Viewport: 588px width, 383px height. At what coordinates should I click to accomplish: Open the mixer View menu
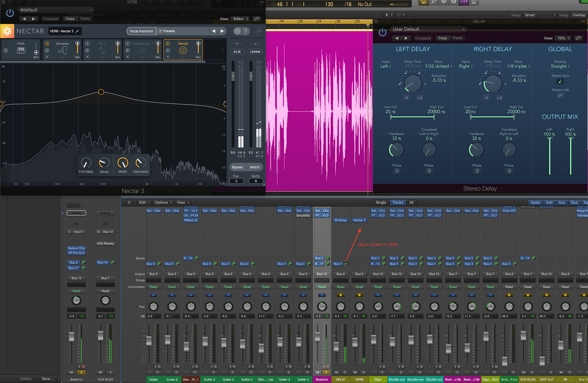(183, 202)
